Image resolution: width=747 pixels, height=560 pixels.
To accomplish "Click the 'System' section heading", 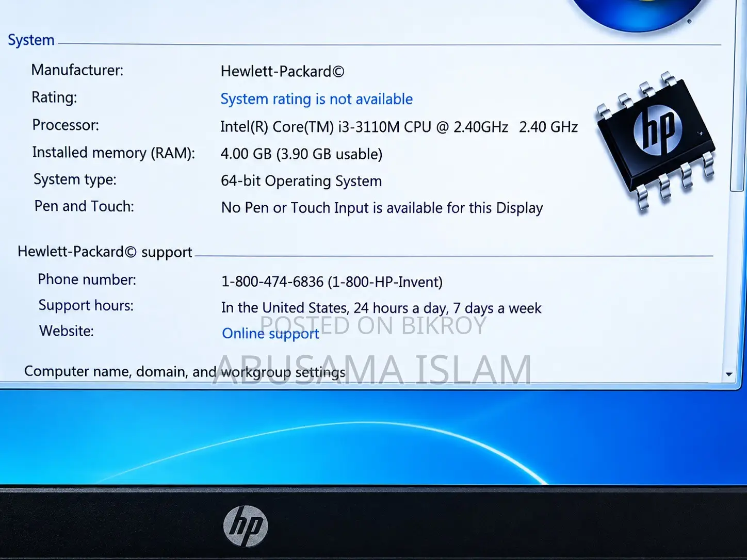I will [x=31, y=40].
